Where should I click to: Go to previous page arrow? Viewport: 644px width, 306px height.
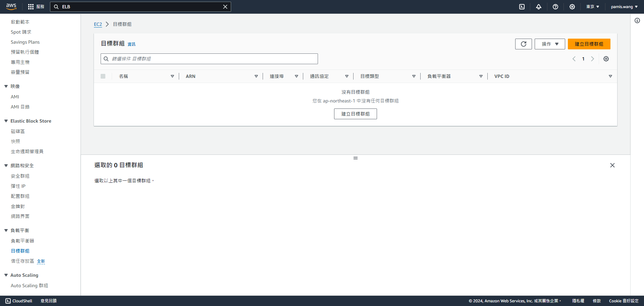574,59
